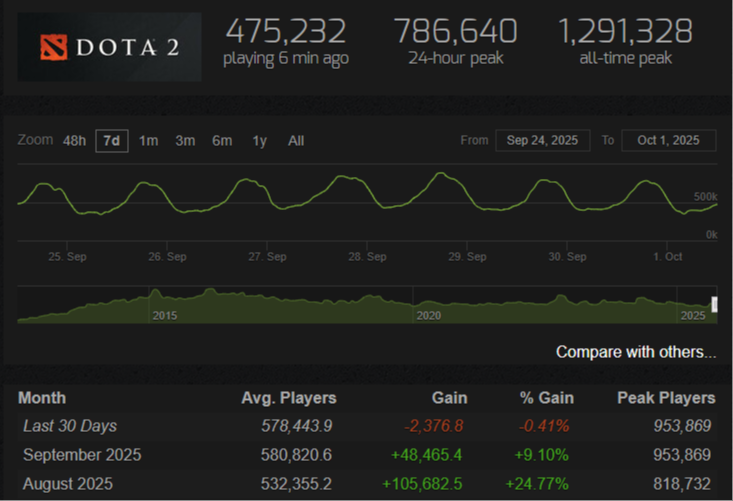This screenshot has height=501, width=733.
Task: Click the Dota 2 logo banner
Action: pyautogui.click(x=109, y=47)
